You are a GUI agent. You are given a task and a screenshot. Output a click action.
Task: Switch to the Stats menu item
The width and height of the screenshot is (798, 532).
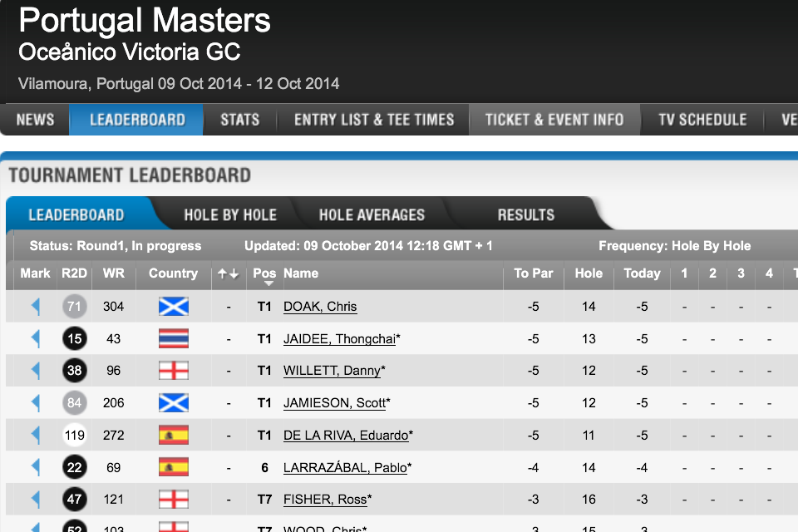click(239, 120)
